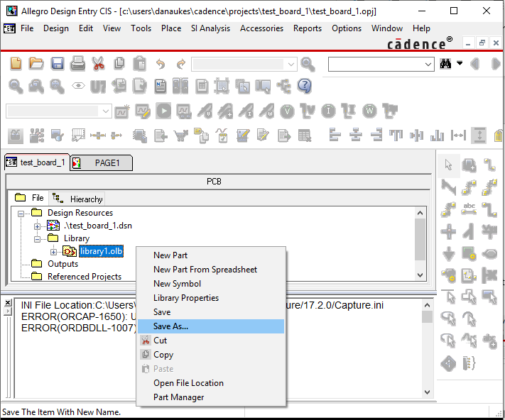This screenshot has width=505, height=420.
Task: Choose Copy in the context menu
Action: pyautogui.click(x=211, y=355)
